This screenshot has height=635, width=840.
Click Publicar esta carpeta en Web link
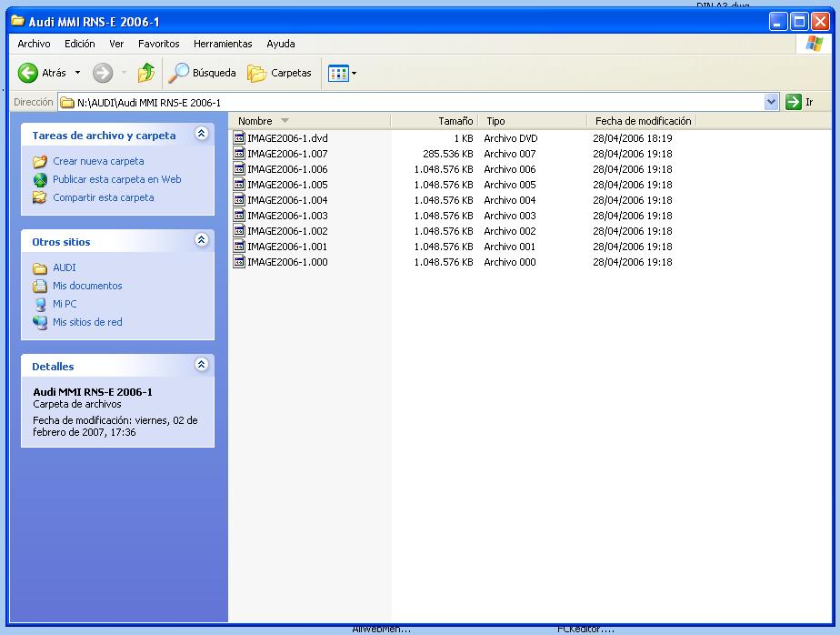[x=116, y=179]
